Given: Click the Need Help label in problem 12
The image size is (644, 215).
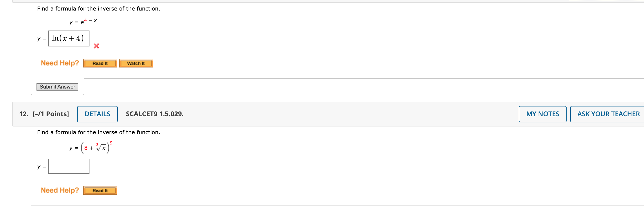Looking at the screenshot, I should pos(60,190).
